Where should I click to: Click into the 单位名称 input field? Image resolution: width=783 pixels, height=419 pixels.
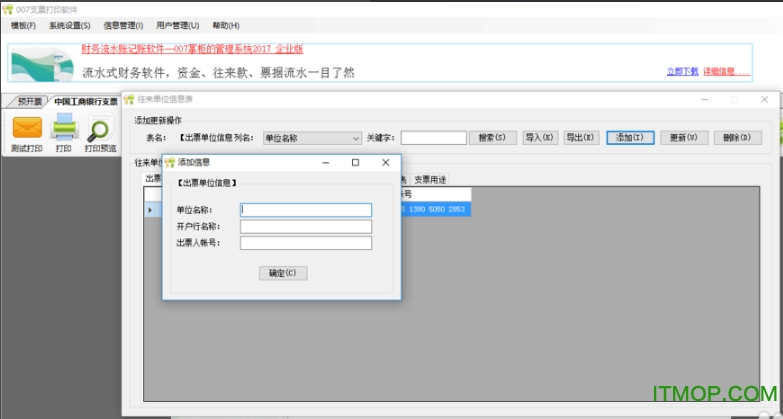[306, 210]
